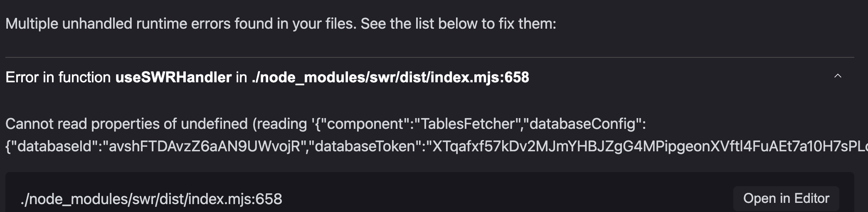Click the databaseId value avshFTDAvzZ6aAN9UWvojR

(x=205, y=146)
